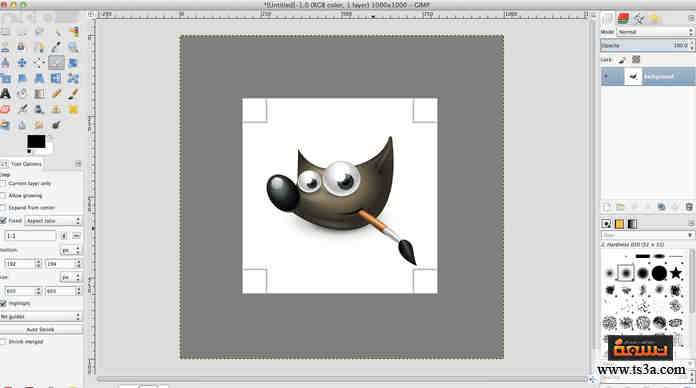This screenshot has height=388, width=696.
Task: Select the Rotate tool
Action: [x=73, y=63]
